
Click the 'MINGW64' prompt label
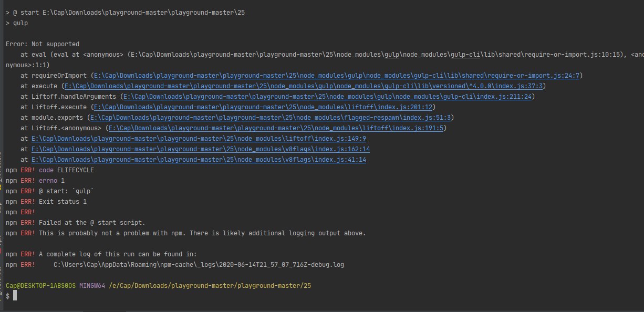[x=92, y=285]
